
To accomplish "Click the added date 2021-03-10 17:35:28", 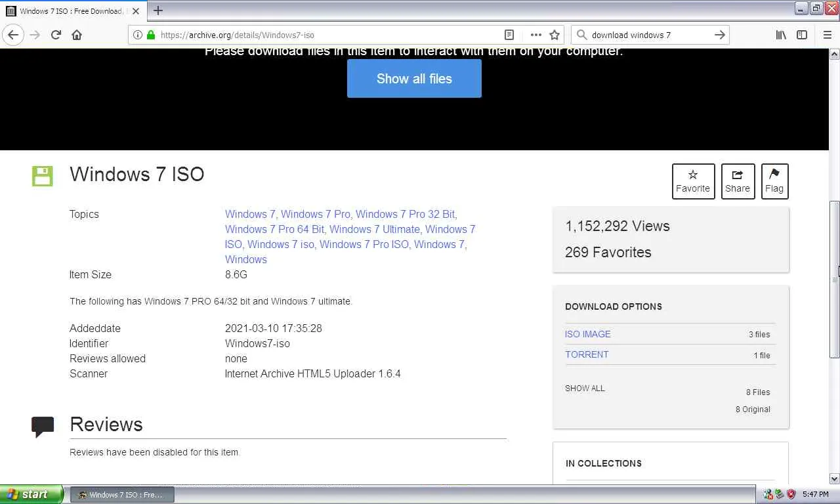I will 274,328.
